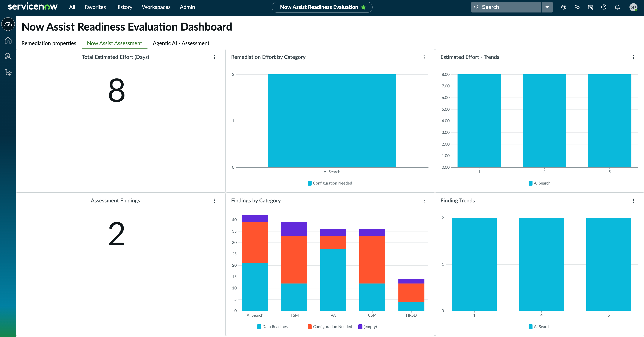Click the Estimated Effort - Trends widget title

pyautogui.click(x=470, y=57)
